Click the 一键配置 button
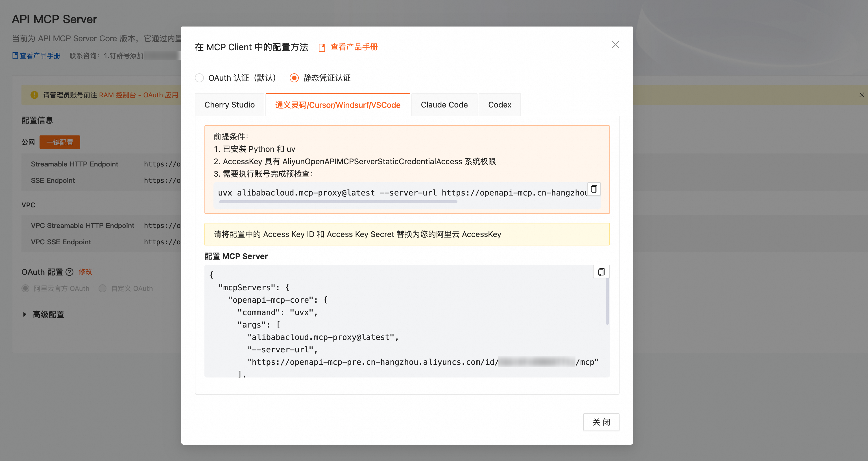The image size is (868, 461). [x=60, y=142]
